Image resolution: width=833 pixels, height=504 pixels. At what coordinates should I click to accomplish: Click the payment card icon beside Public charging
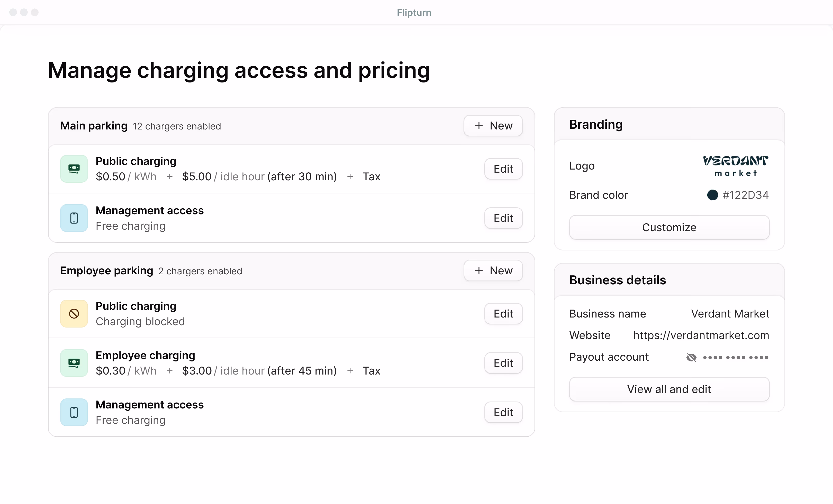[x=74, y=169]
